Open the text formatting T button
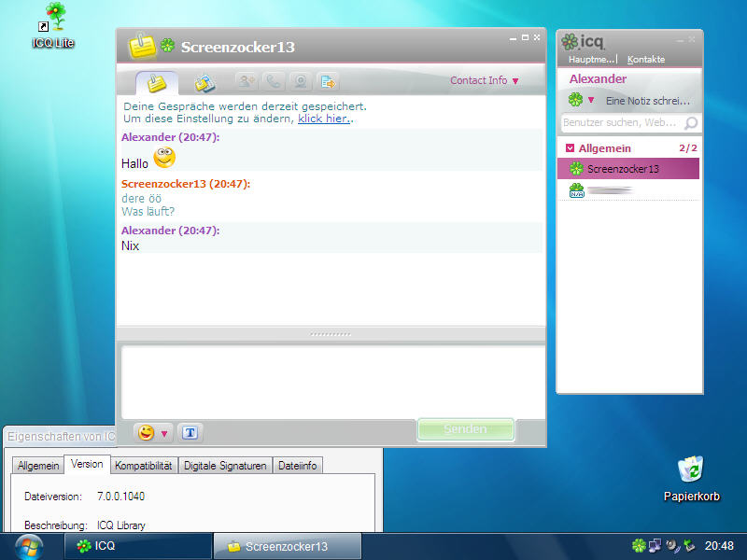The image size is (747, 560). click(x=190, y=432)
